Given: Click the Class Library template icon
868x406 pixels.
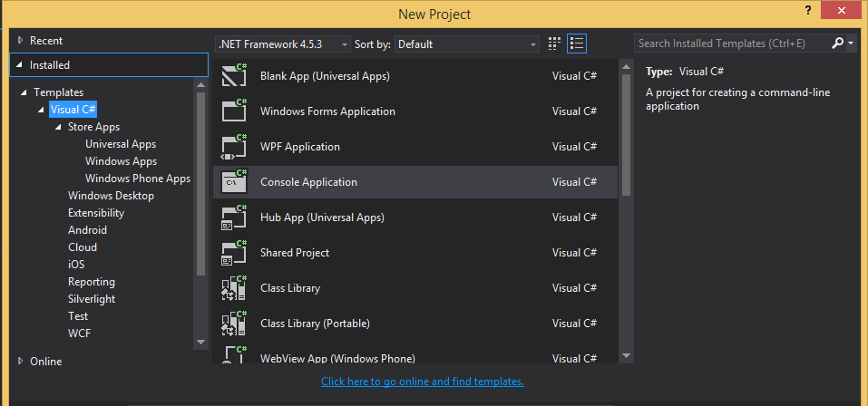Looking at the screenshot, I should [234, 287].
